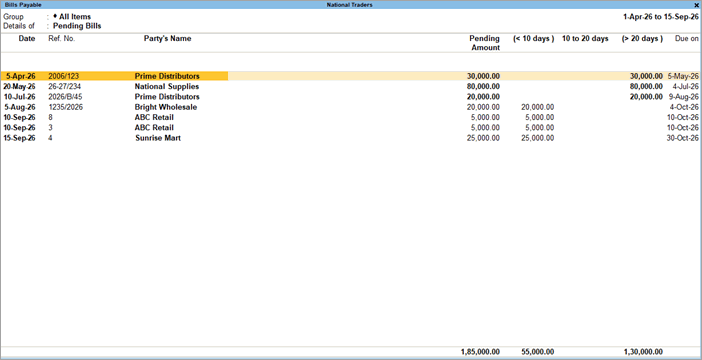Click the 20,000.00 under-10-days amount for Bright Wholesale
The image size is (702, 360).
pyautogui.click(x=538, y=107)
